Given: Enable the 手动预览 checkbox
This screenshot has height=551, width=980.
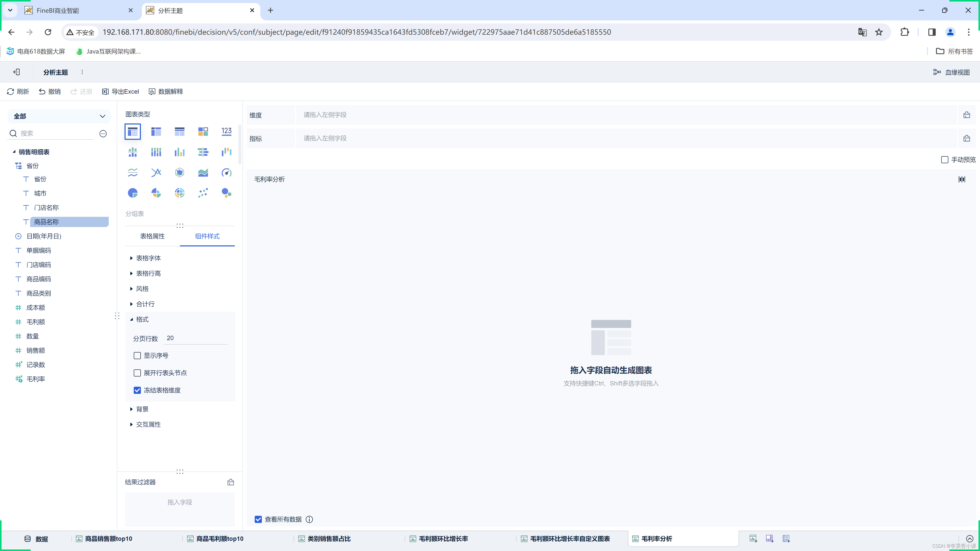Looking at the screenshot, I should point(944,160).
